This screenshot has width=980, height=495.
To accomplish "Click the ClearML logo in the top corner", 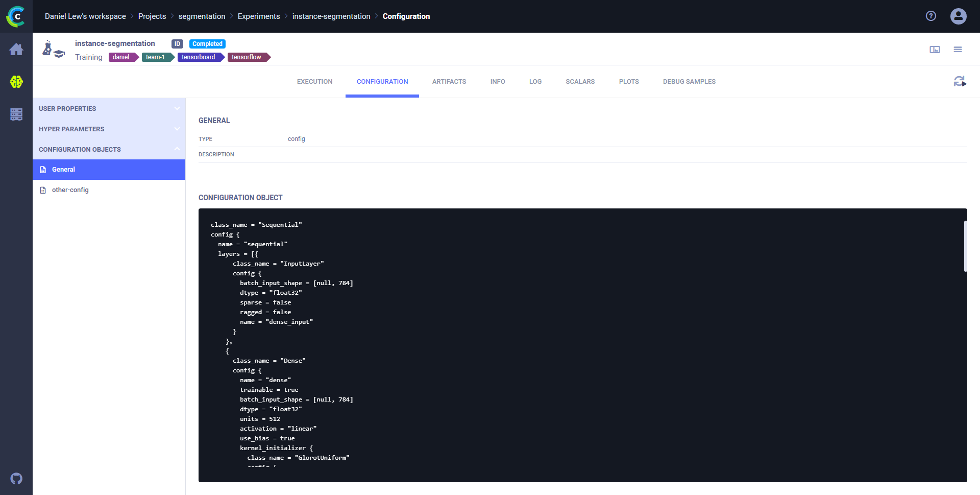I will click(16, 16).
